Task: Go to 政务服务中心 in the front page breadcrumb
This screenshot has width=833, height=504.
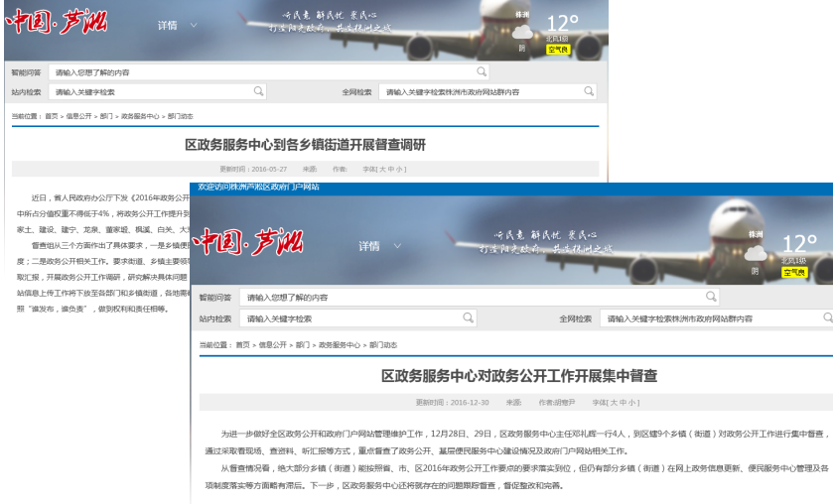Action: pos(340,345)
